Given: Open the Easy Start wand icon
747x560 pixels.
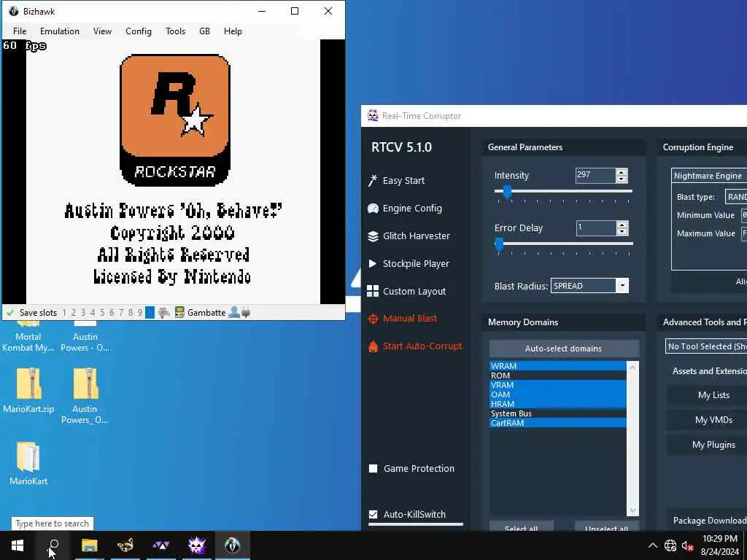Looking at the screenshot, I should pyautogui.click(x=373, y=181).
